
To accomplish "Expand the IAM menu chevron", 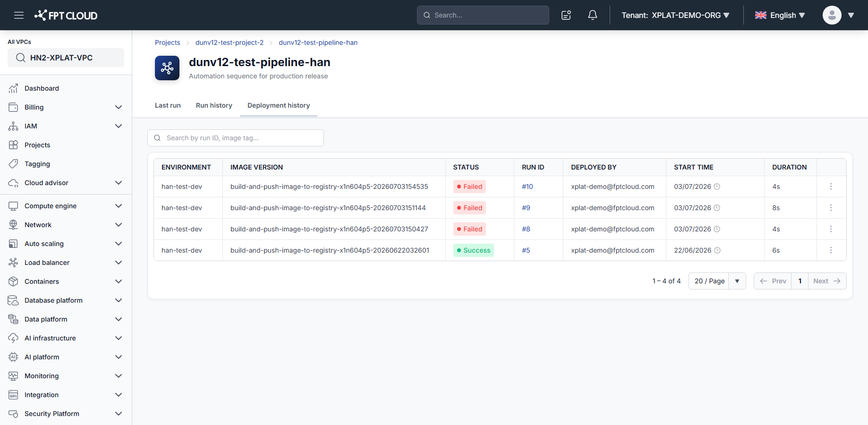I will pyautogui.click(x=119, y=126).
